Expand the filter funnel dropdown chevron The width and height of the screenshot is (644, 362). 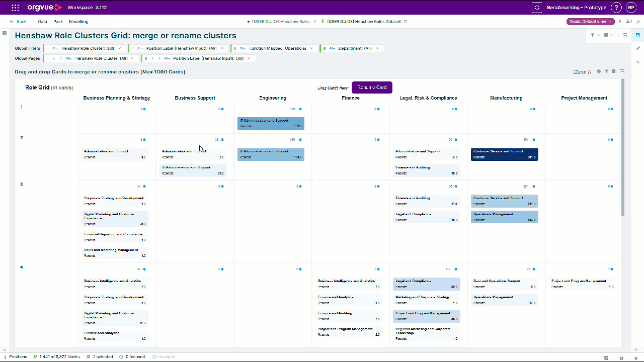[x=598, y=35]
